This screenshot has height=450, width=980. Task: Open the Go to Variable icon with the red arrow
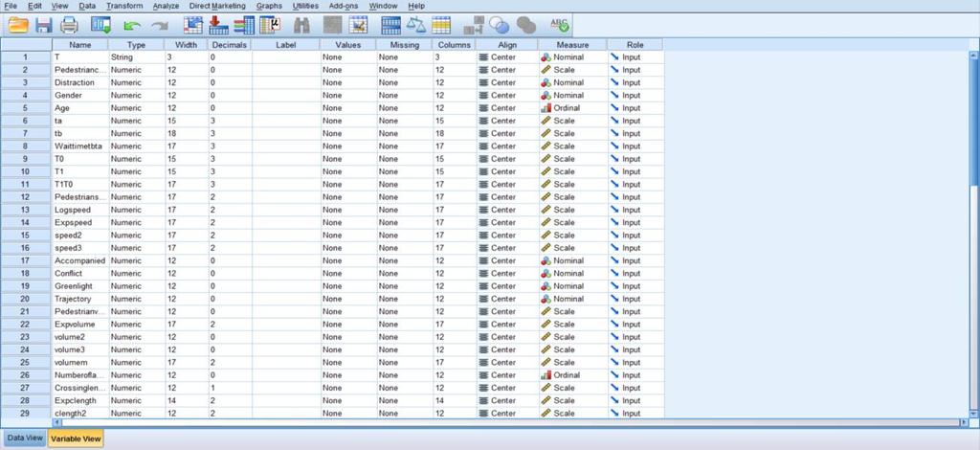218,25
